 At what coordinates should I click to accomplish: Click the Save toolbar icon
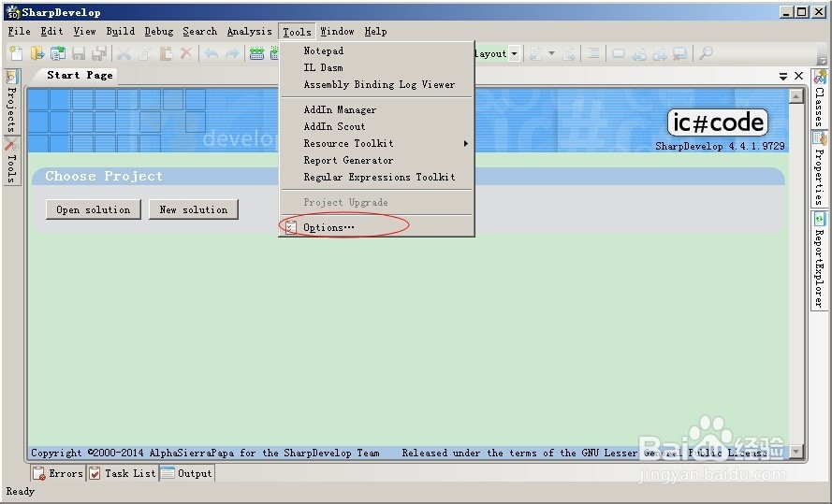click(79, 53)
